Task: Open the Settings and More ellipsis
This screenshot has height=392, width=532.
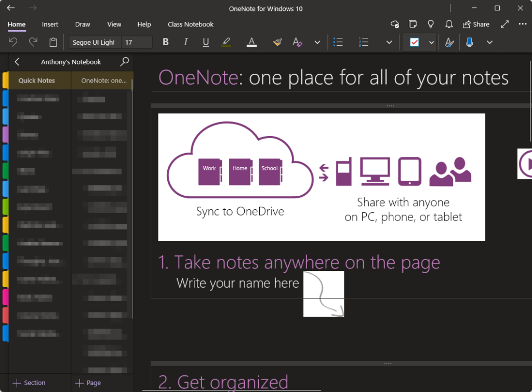Action: click(523, 24)
